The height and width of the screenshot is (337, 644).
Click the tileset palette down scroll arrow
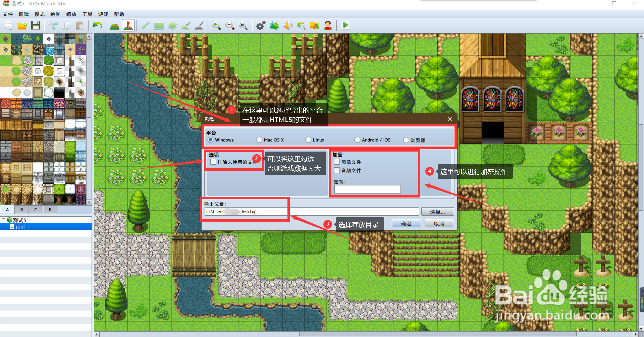(x=89, y=202)
